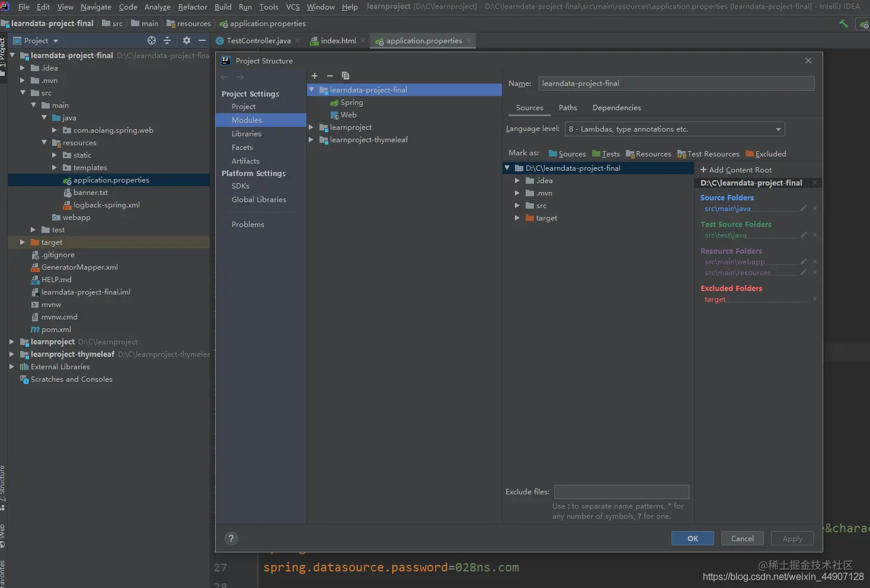The image size is (870, 588).
Task: Click the add module plus icon
Action: [x=315, y=76]
